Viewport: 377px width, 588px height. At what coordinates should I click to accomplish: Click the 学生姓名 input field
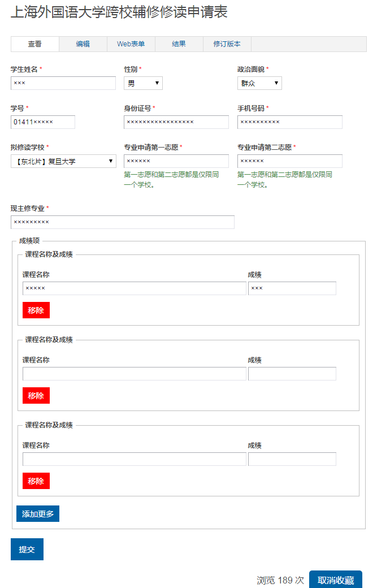[63, 83]
